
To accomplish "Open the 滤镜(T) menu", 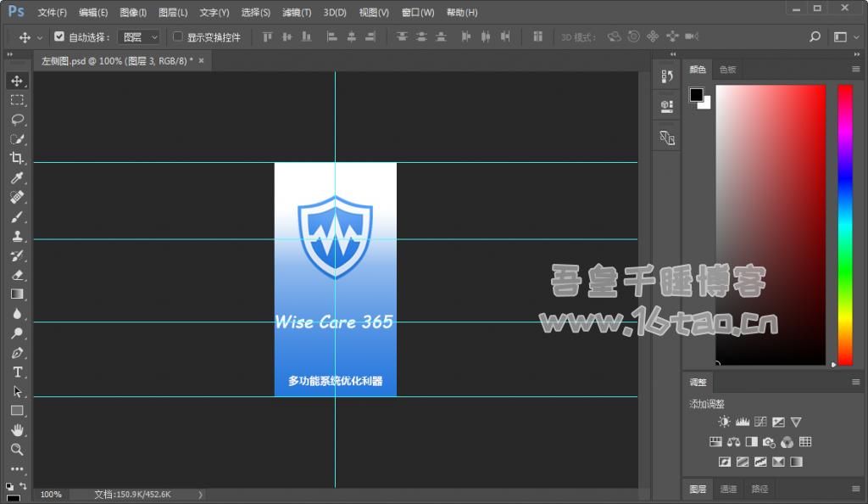I will tap(296, 13).
